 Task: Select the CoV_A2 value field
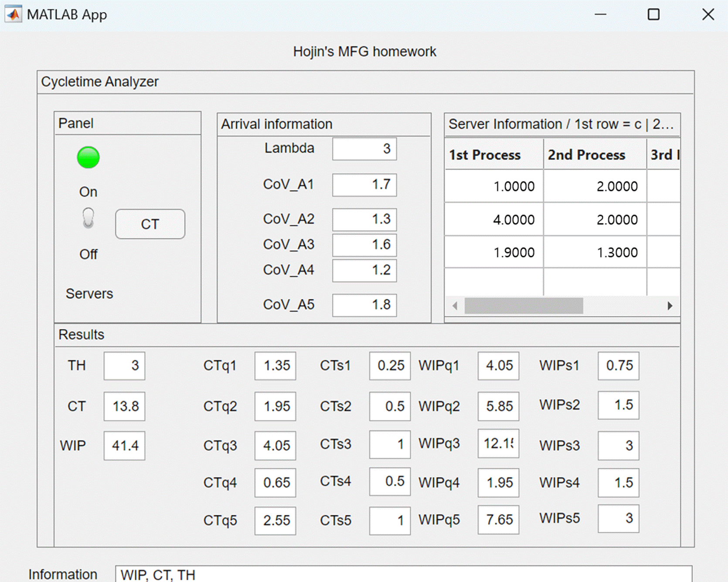click(x=364, y=219)
